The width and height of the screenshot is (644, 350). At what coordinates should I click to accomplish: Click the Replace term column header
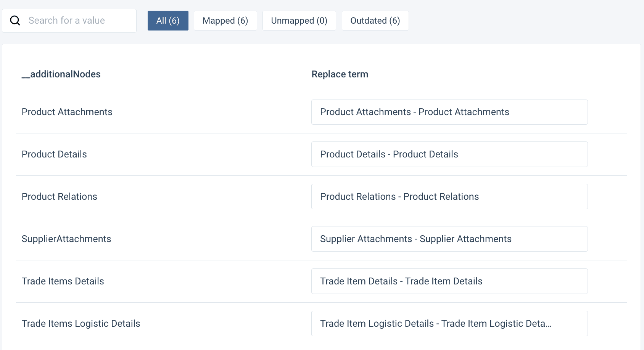(x=340, y=74)
